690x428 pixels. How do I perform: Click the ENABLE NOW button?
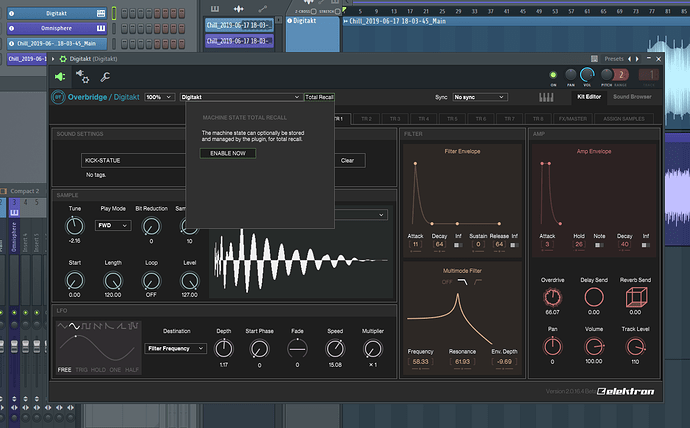point(228,153)
